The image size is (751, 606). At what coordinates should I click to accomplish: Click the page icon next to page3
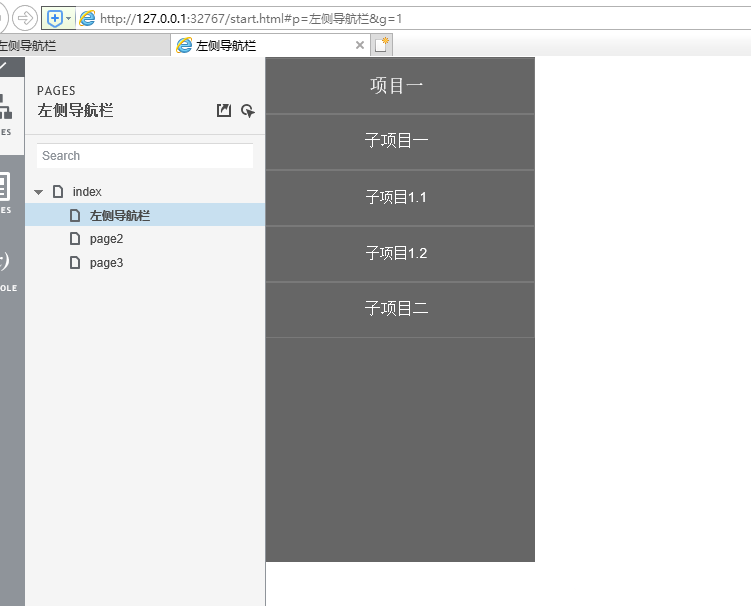[x=75, y=263]
